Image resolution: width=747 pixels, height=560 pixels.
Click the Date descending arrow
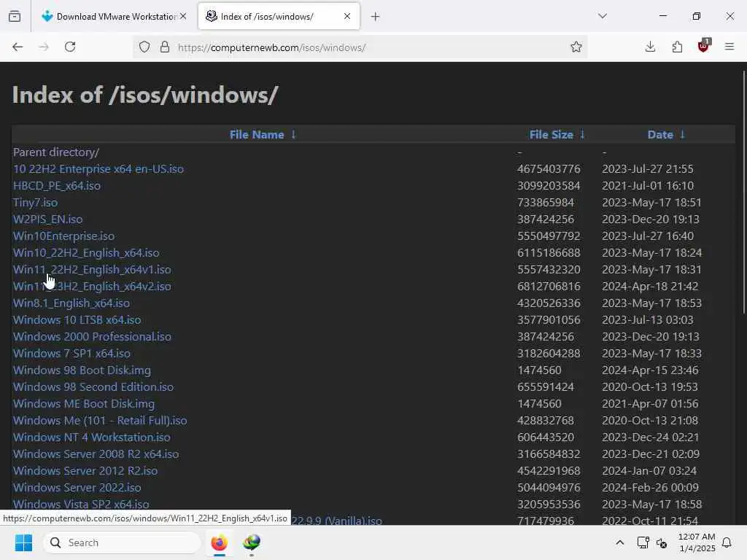[x=682, y=135]
